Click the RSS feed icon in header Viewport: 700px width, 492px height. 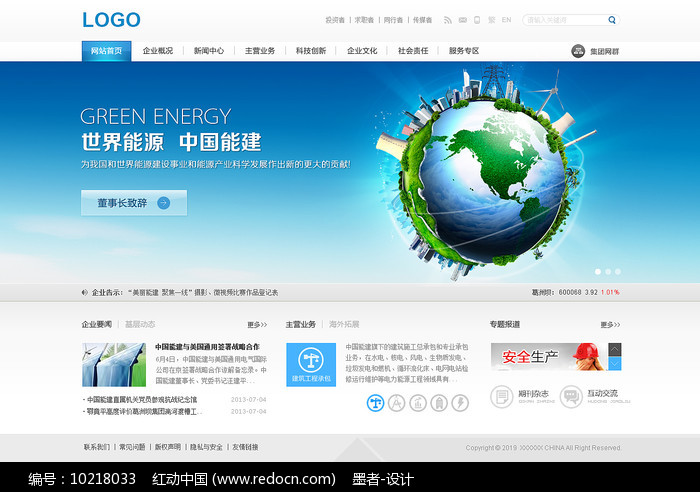click(448, 20)
